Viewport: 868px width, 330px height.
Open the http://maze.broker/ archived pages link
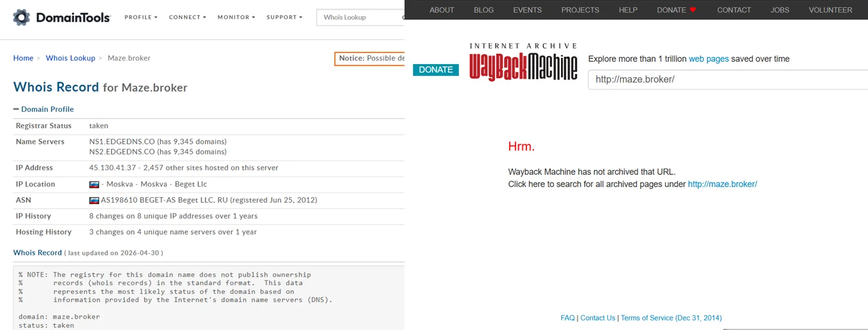coord(722,184)
